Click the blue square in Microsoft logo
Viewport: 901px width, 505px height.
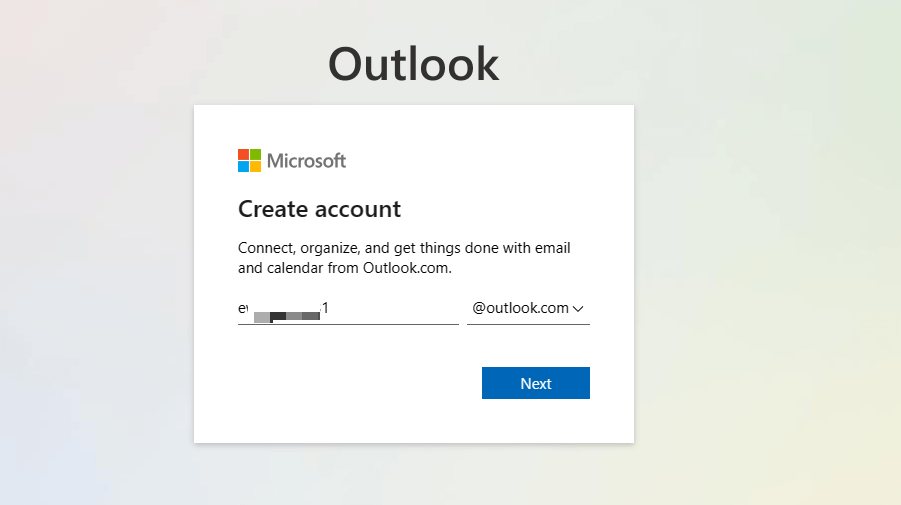coord(243,166)
